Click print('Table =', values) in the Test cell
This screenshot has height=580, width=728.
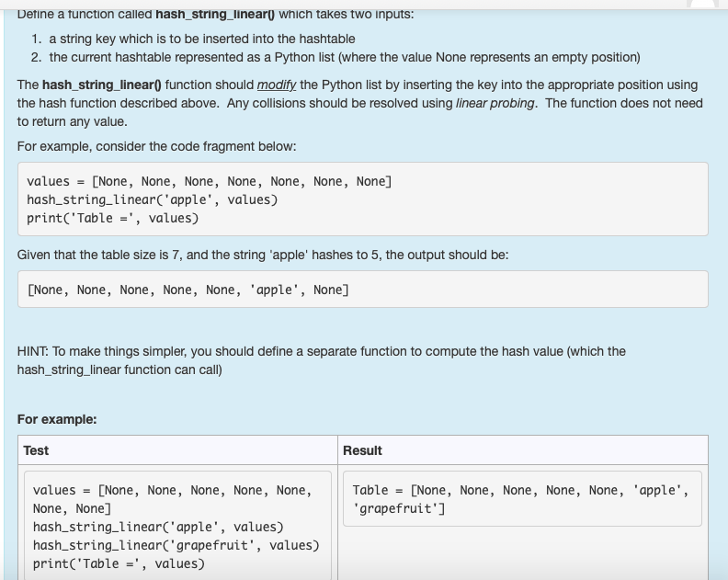pos(119,563)
